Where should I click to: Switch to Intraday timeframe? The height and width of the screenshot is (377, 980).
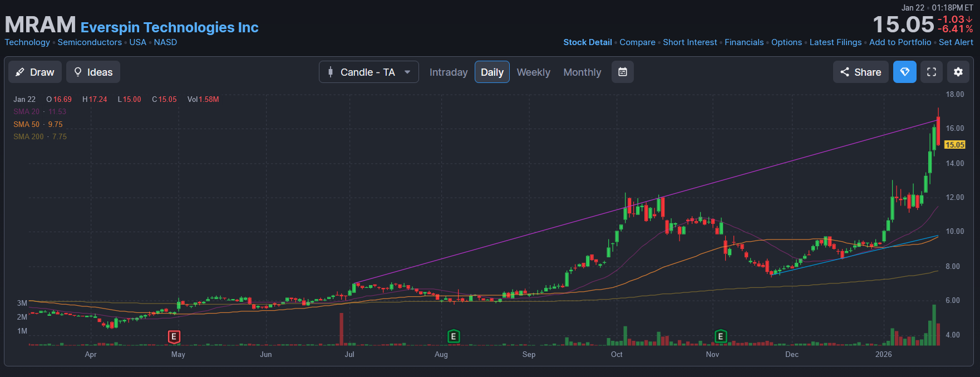(448, 72)
